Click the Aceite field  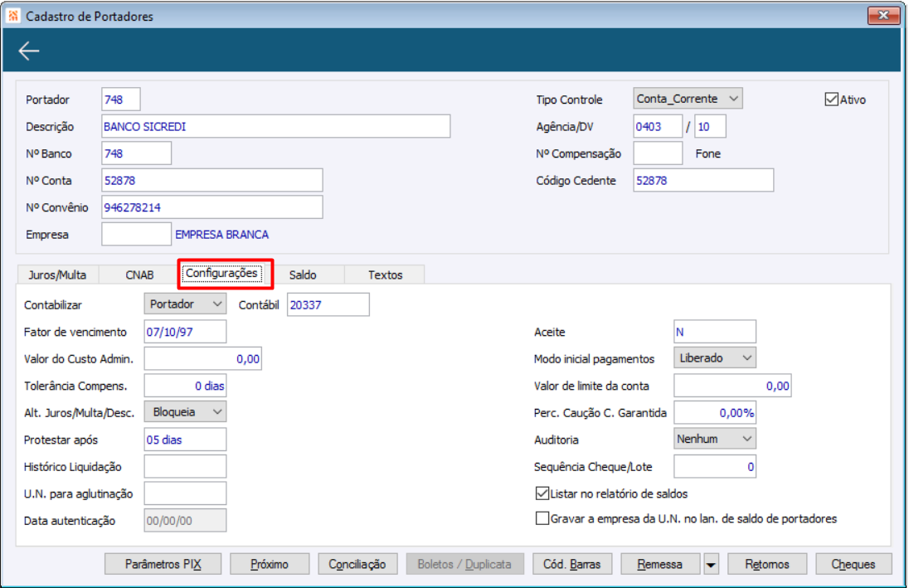pos(715,332)
